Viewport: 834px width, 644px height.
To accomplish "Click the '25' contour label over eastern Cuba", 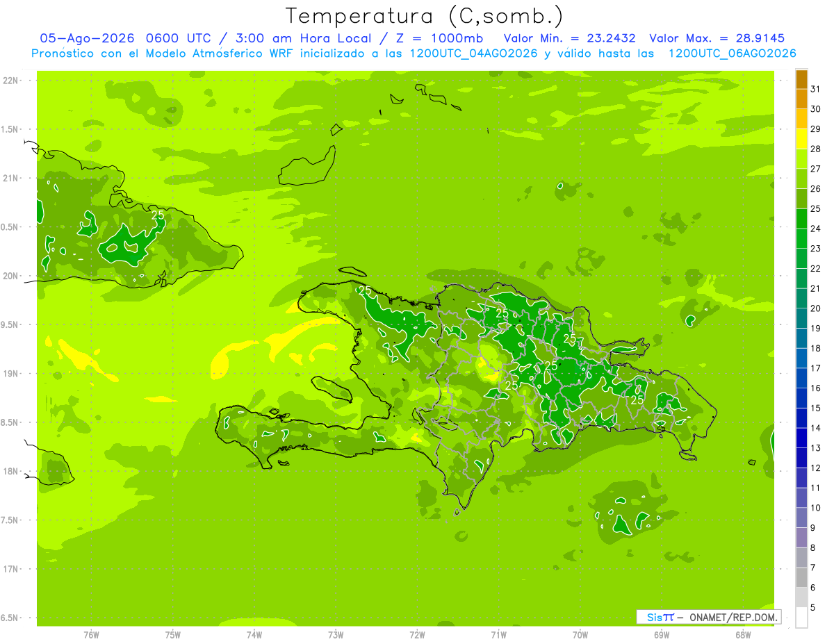I will point(158,215).
